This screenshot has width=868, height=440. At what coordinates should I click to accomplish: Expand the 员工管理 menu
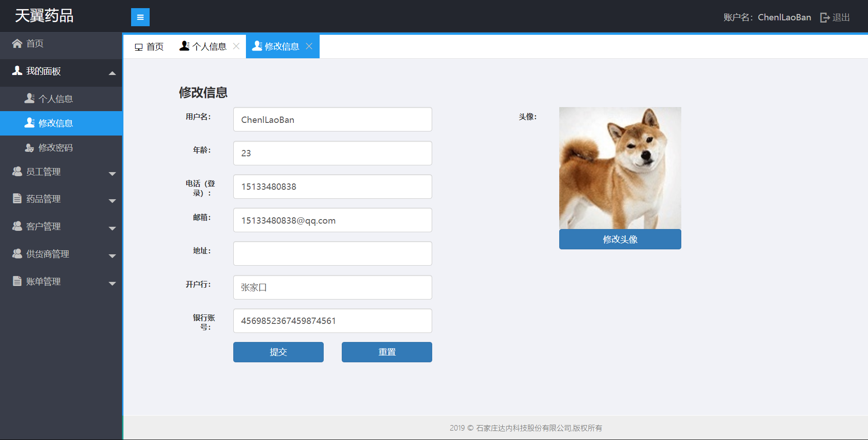(x=112, y=173)
